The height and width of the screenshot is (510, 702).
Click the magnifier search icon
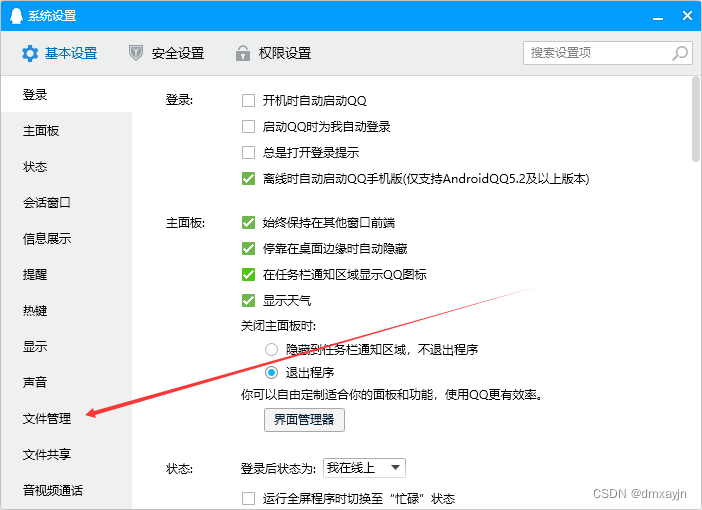680,53
